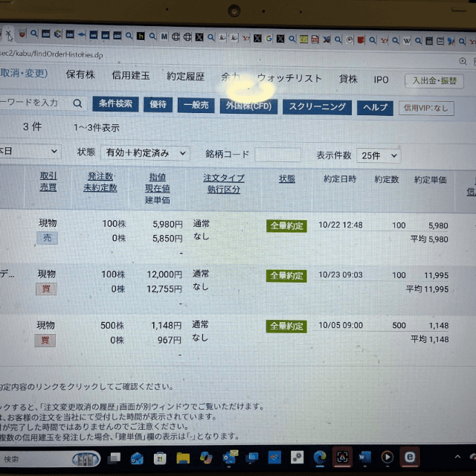
Task: Click the 優待 button
Action: [158, 105]
